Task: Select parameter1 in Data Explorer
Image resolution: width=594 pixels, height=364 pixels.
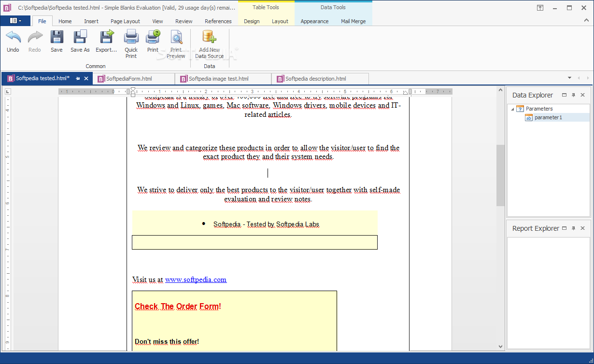Action: pyautogui.click(x=548, y=117)
